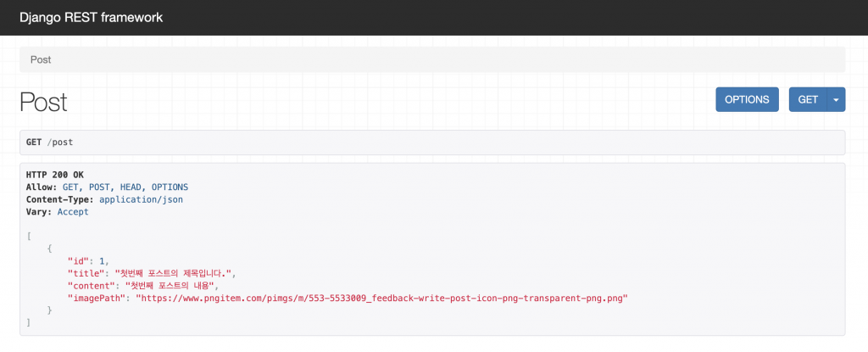The image size is (868, 352).
Task: Select the title value 첫번째 포스트의 제목입니다.
Action: 175,273
